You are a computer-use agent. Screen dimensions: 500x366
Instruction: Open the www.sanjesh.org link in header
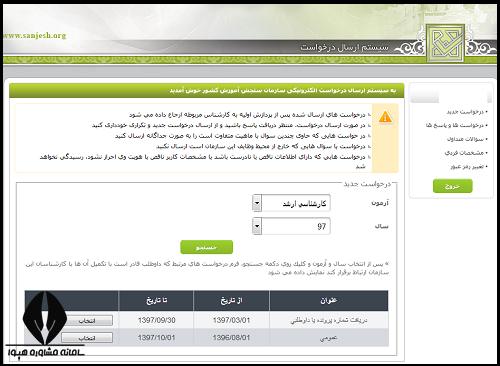(34, 36)
